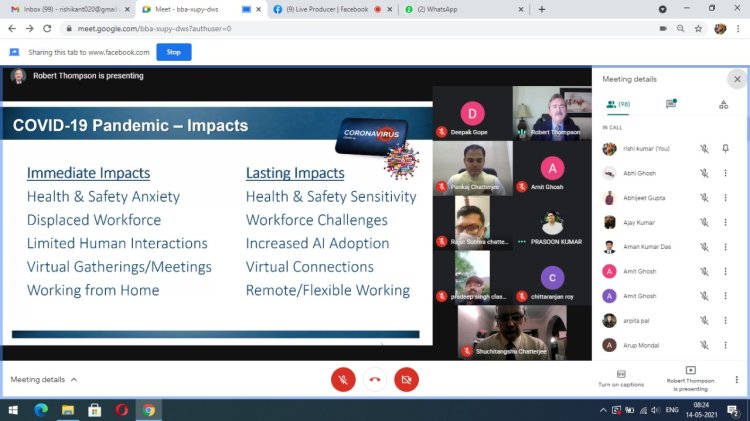Expand the Meeting details chevron at bottom left

tap(74, 380)
